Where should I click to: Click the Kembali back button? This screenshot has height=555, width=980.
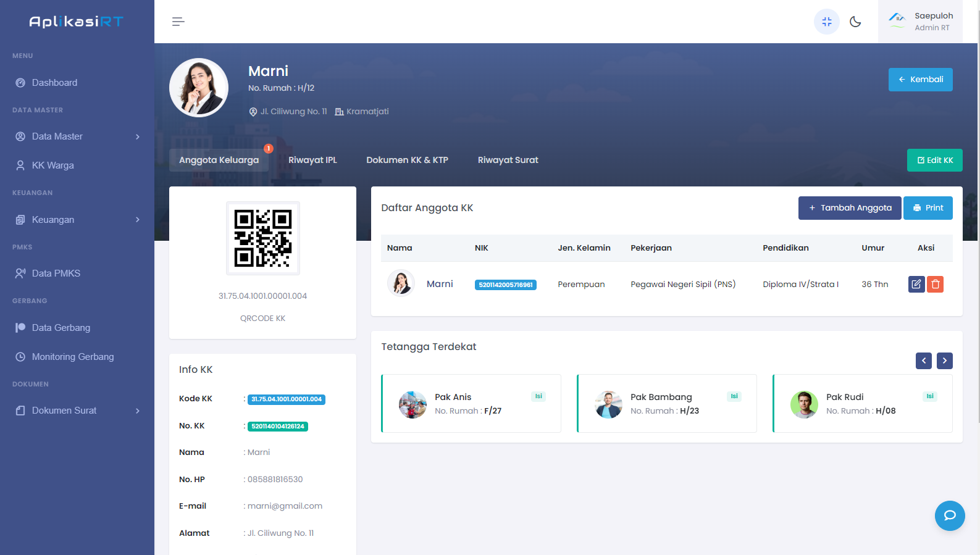(920, 80)
